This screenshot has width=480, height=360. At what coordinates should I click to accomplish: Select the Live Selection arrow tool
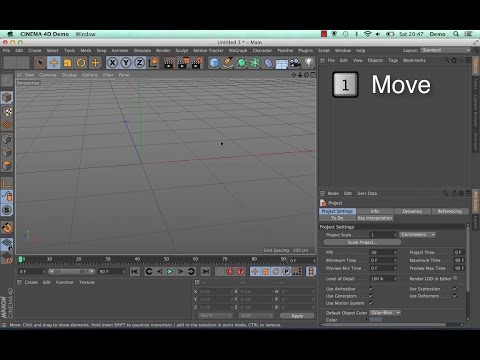pos(40,63)
